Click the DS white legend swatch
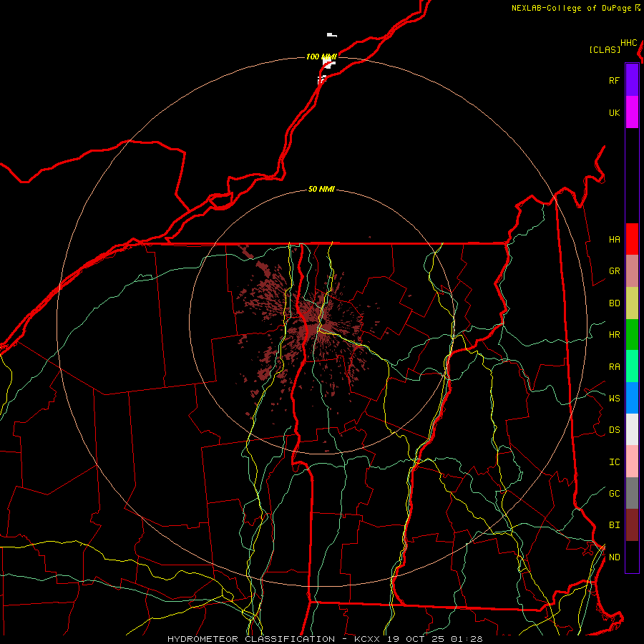The image size is (644, 644). point(632,429)
